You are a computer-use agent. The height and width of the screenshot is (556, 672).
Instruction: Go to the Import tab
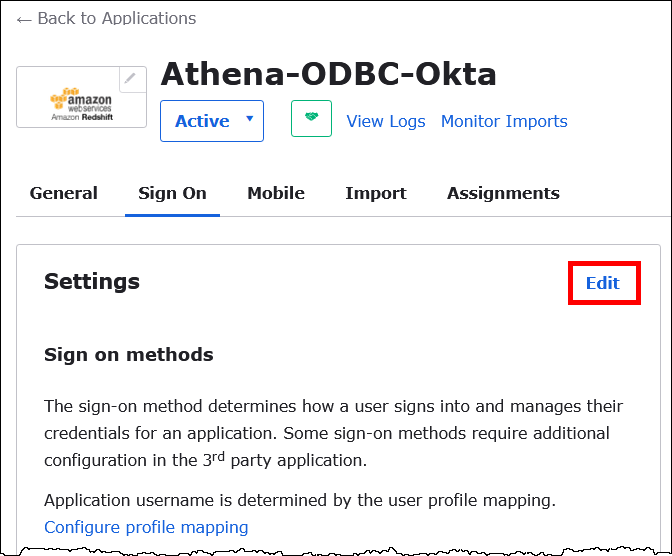tap(376, 193)
